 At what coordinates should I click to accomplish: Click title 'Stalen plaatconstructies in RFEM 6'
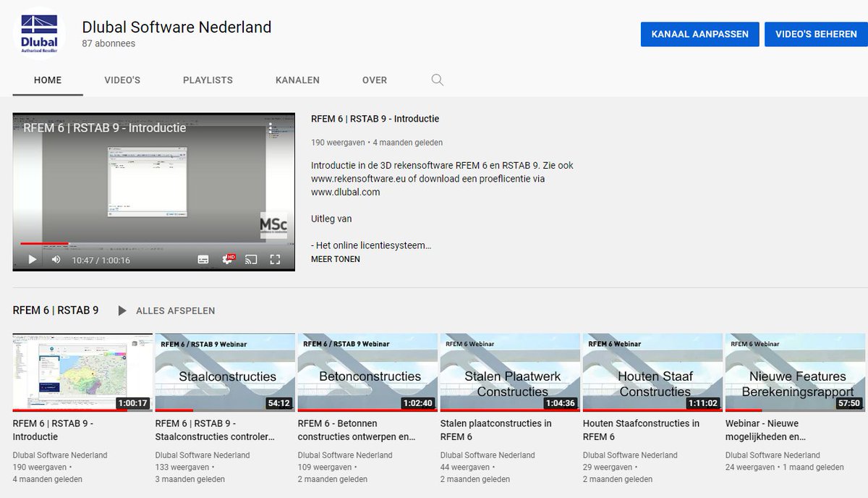tap(496, 430)
